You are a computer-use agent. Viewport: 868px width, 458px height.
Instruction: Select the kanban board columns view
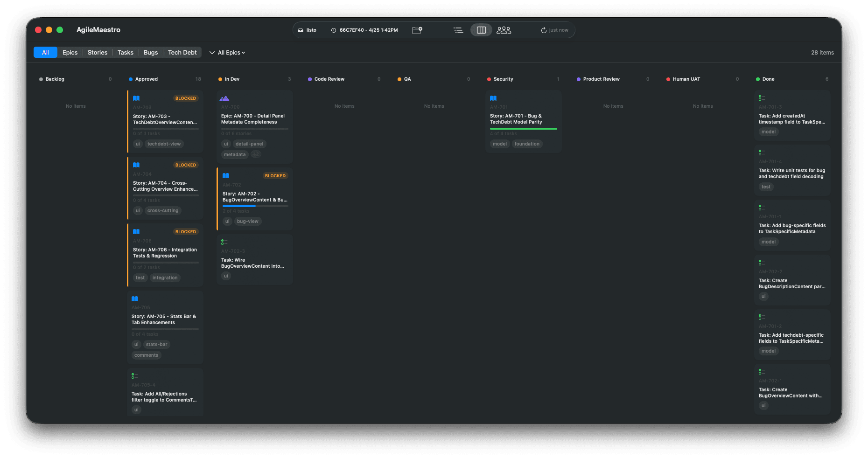[x=481, y=30]
